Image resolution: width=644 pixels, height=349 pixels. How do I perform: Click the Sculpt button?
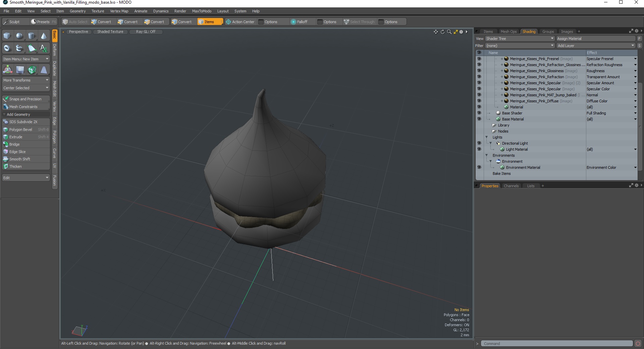[x=15, y=22]
